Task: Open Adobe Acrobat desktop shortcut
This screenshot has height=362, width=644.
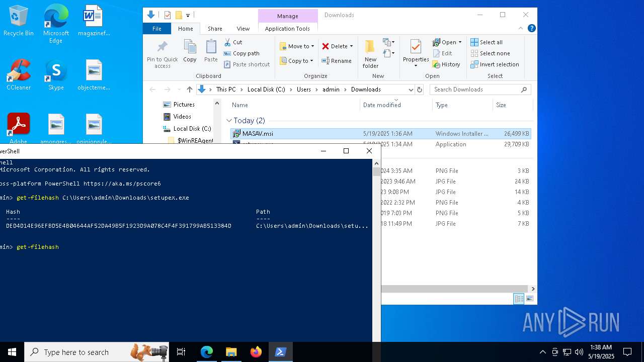Action: (19, 128)
